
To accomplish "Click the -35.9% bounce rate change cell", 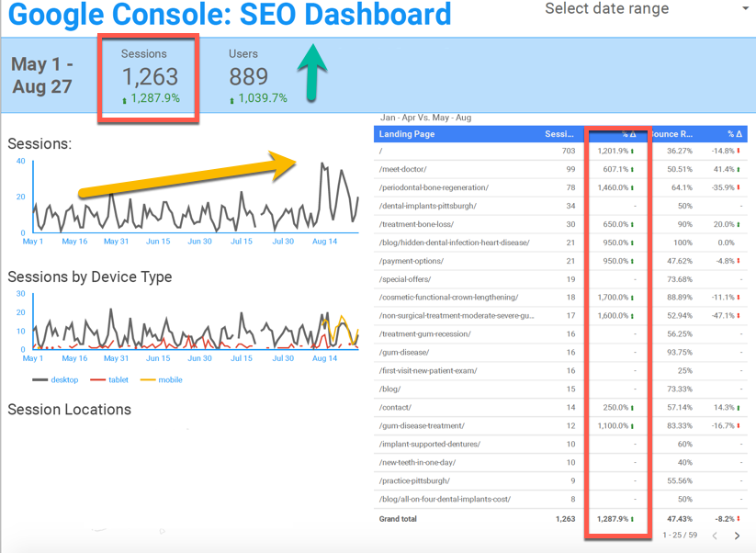I will [x=726, y=187].
